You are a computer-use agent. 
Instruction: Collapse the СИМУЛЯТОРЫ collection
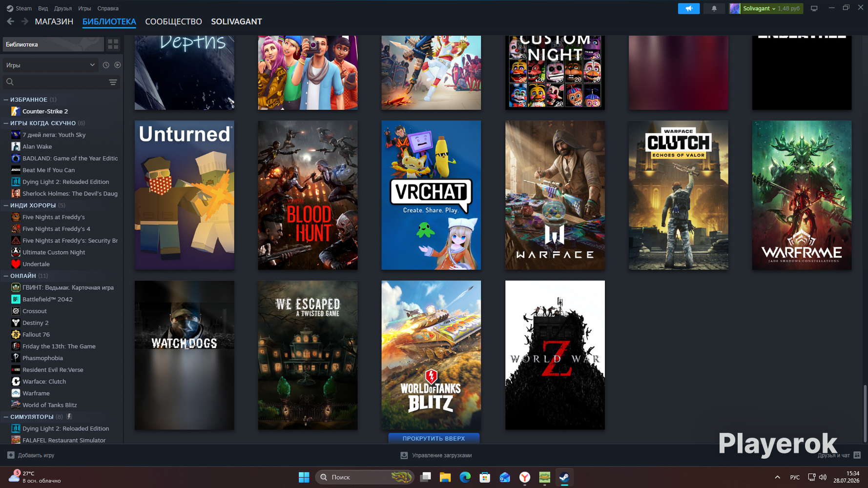tap(6, 417)
